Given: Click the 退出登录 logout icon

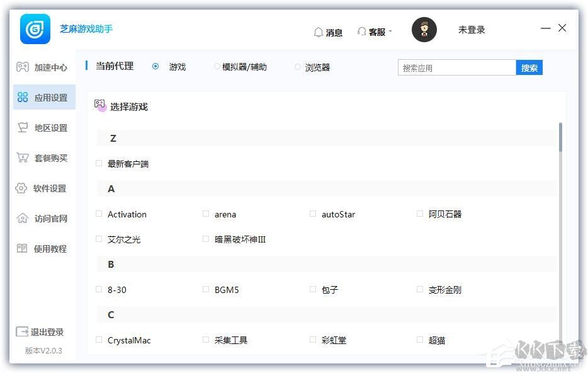Looking at the screenshot, I should click(23, 332).
